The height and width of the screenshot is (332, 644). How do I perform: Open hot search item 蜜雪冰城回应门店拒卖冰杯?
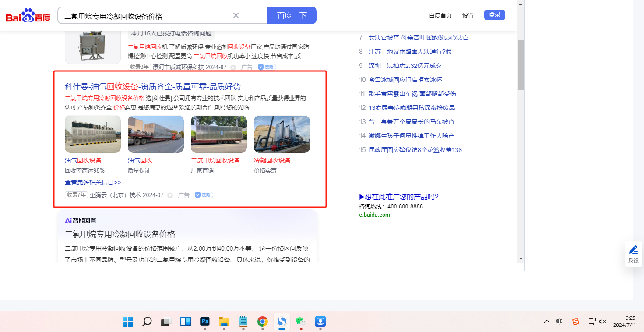pos(405,80)
